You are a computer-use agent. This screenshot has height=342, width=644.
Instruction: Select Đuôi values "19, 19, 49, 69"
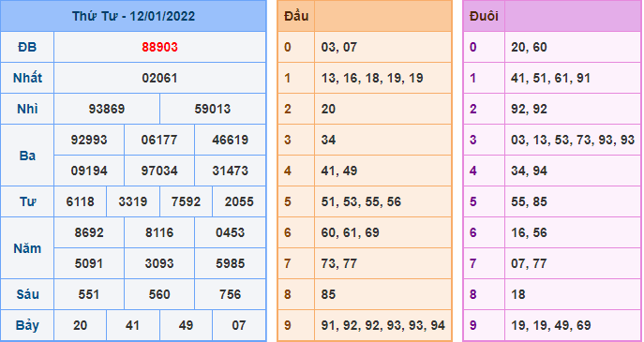(551, 325)
